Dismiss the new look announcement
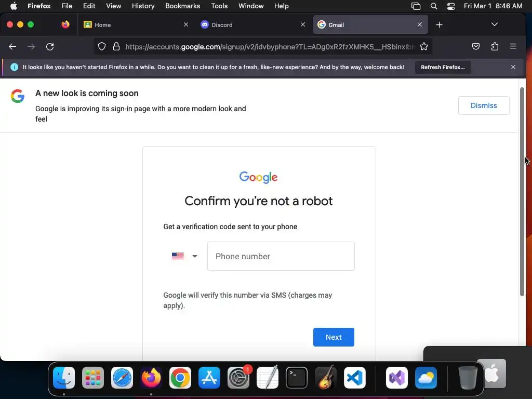 click(x=484, y=105)
